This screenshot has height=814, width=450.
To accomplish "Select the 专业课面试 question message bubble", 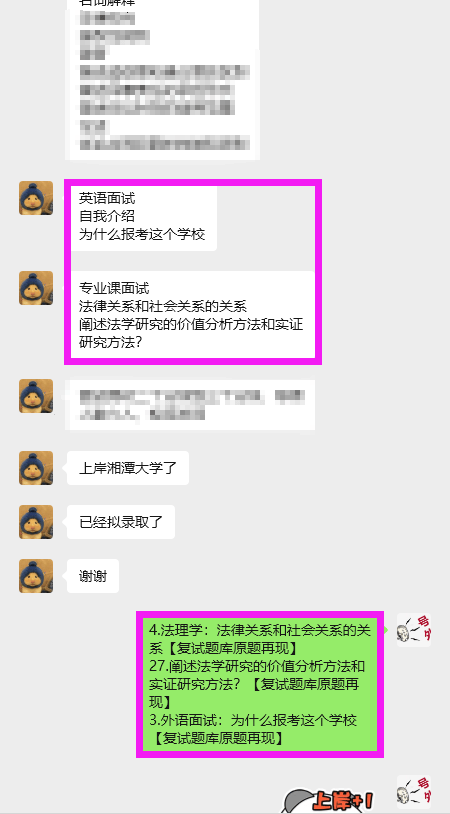I will coord(191,314).
